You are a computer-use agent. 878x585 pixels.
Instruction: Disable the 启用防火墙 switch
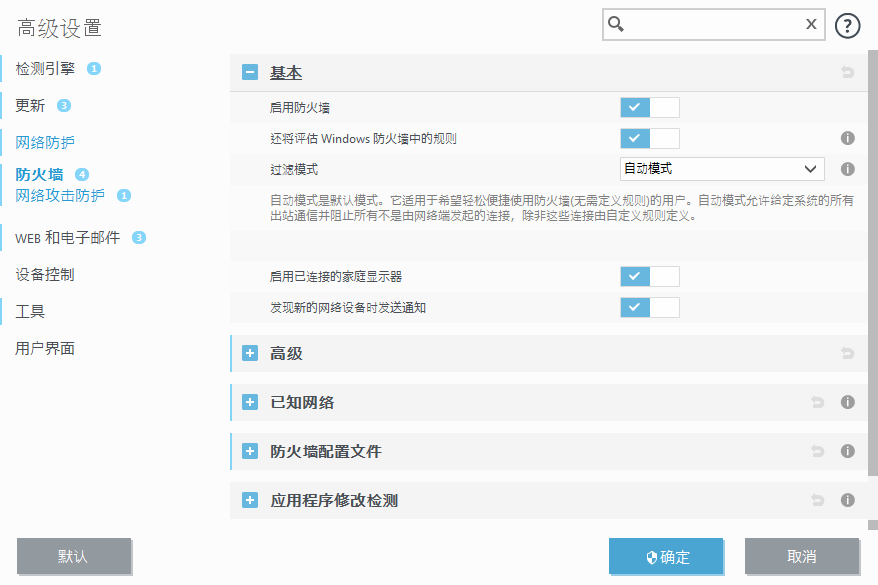649,107
